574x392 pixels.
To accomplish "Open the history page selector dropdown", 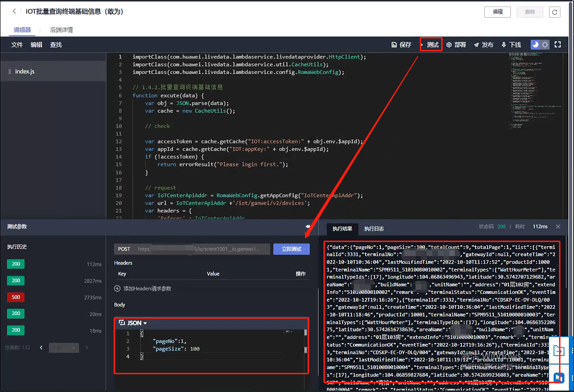I will point(64,348).
